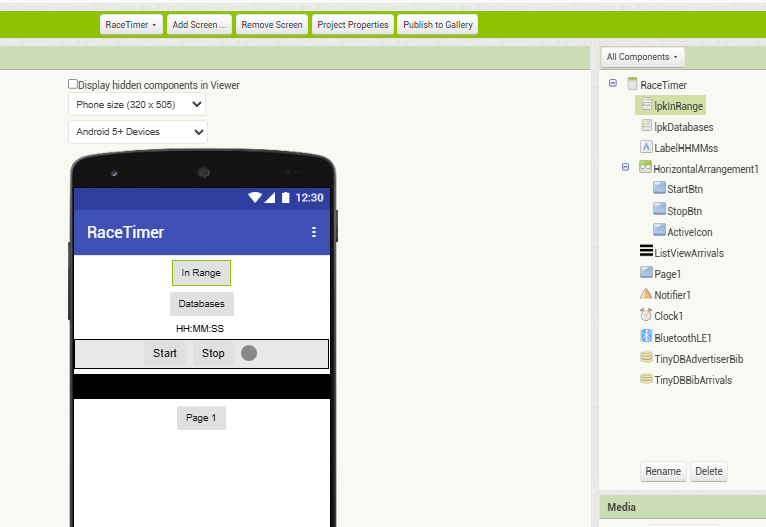Open the All Components dropdown

642,57
